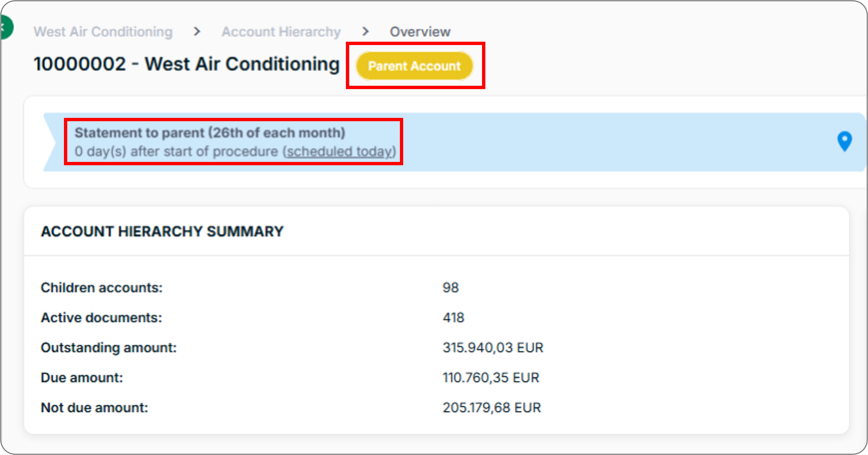Click the yellow Parent Account badge
Image resolution: width=868 pixels, height=455 pixels.
[414, 66]
